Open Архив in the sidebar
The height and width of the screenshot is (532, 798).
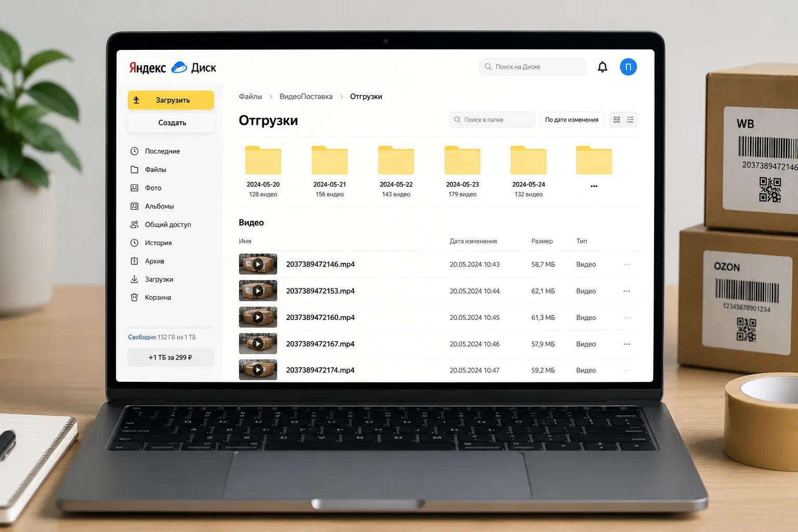click(x=154, y=261)
